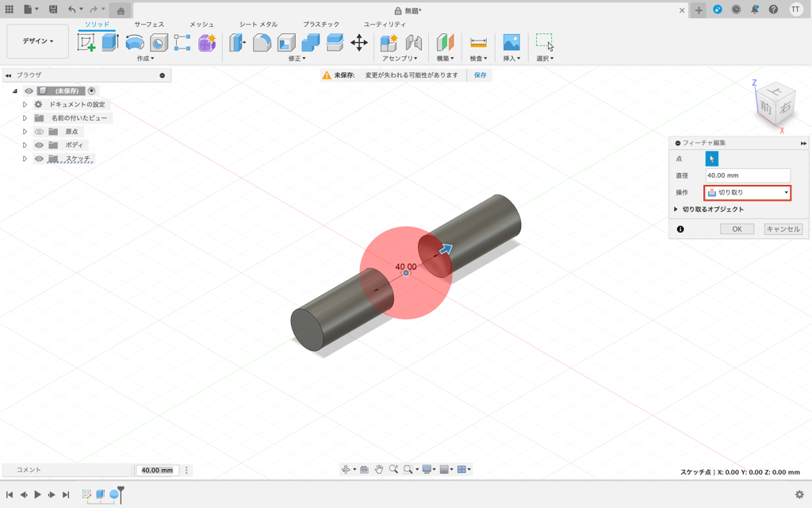Image resolution: width=812 pixels, height=508 pixels.
Task: Open the job status clock icon
Action: pos(736,10)
